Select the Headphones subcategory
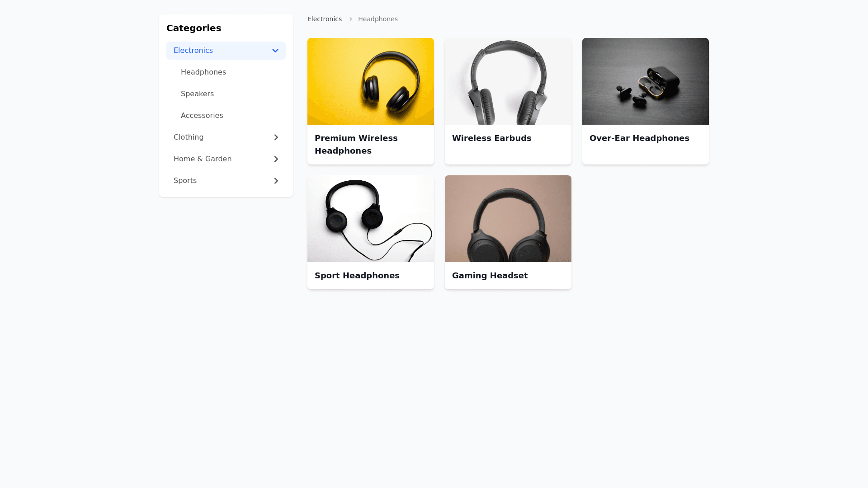The height and width of the screenshot is (488, 868). click(x=203, y=72)
